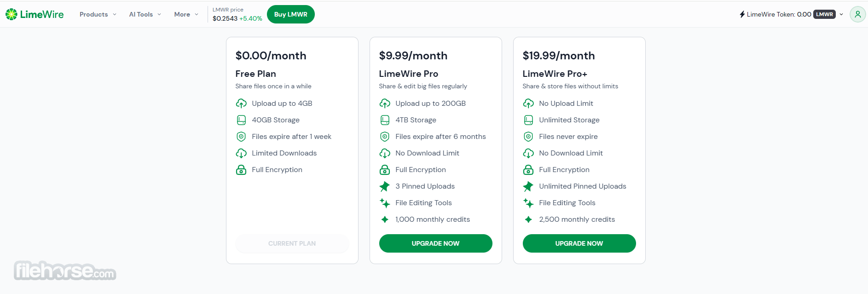
Task: Click the Pro plan Pinned Uploads pin icon
Action: click(385, 186)
